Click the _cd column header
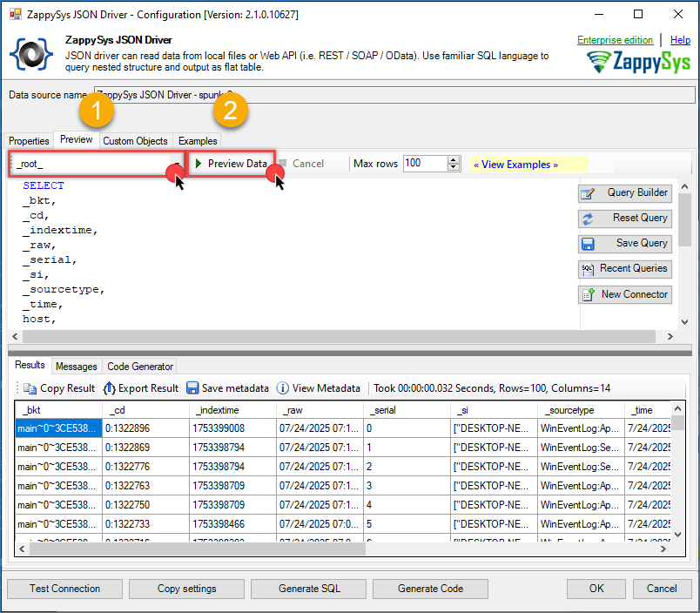Viewport: 700px width, 613px height. (146, 410)
